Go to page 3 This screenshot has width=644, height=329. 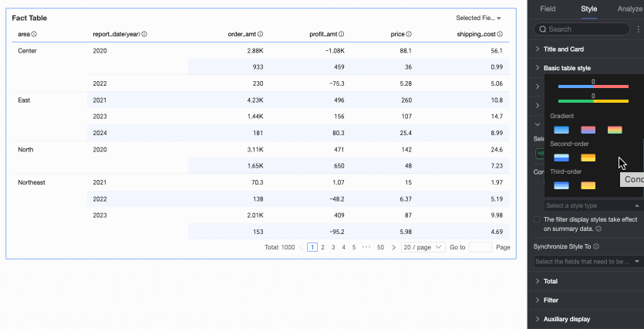333,247
